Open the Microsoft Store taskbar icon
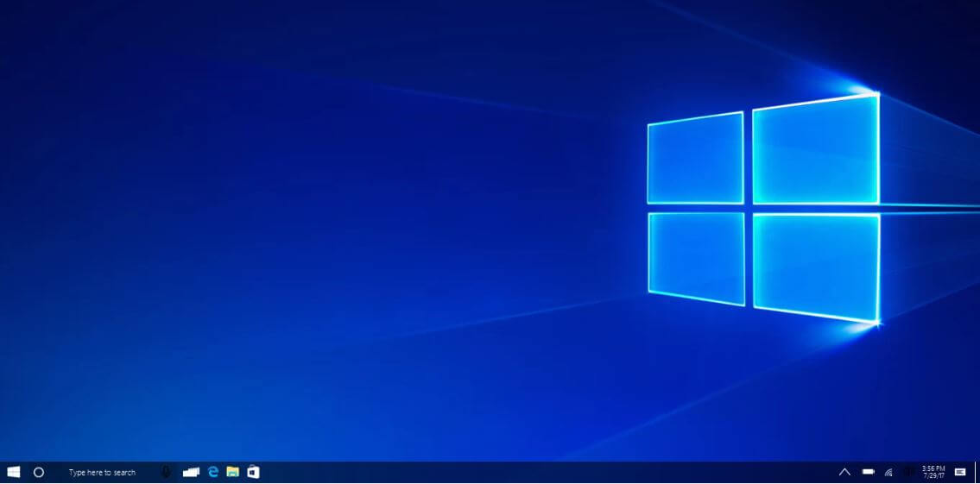980x484 pixels. [253, 472]
